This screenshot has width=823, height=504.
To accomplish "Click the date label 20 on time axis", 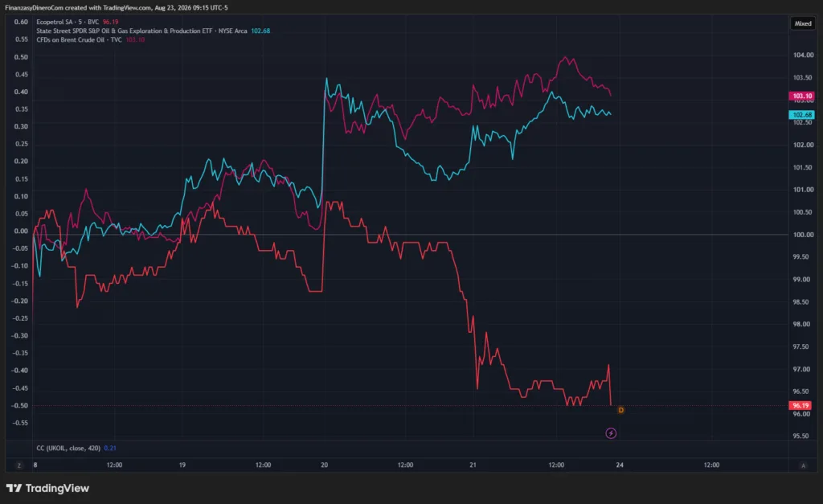I will click(325, 465).
